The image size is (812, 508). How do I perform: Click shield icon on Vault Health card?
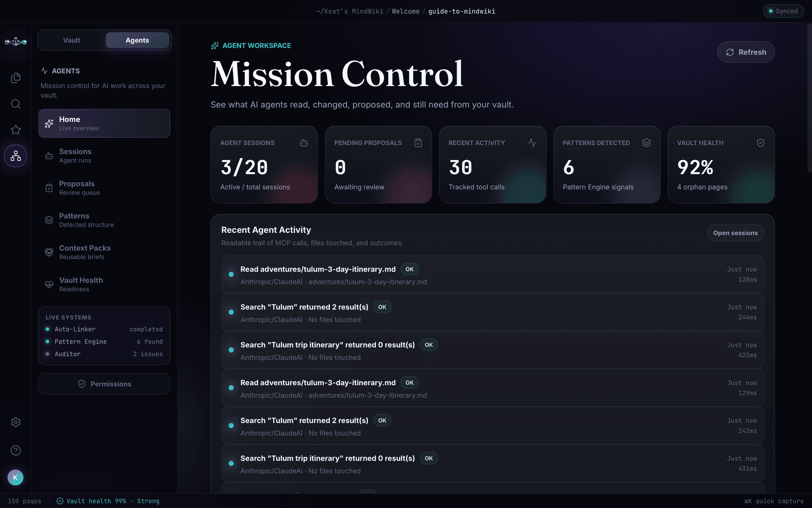click(x=761, y=143)
